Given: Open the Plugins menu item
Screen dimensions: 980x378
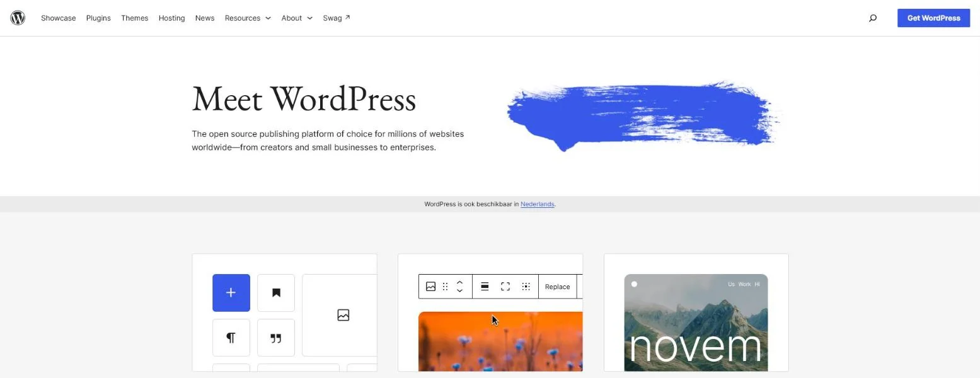Looking at the screenshot, I should 98,18.
